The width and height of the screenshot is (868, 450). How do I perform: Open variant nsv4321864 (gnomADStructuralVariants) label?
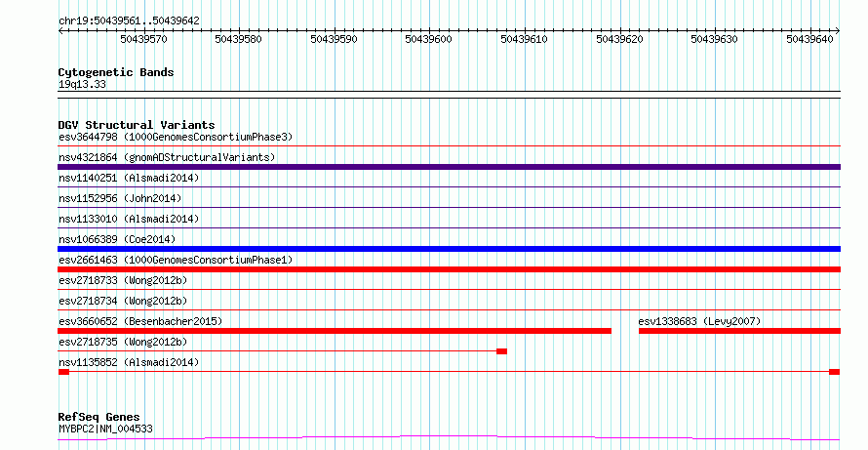167,157
